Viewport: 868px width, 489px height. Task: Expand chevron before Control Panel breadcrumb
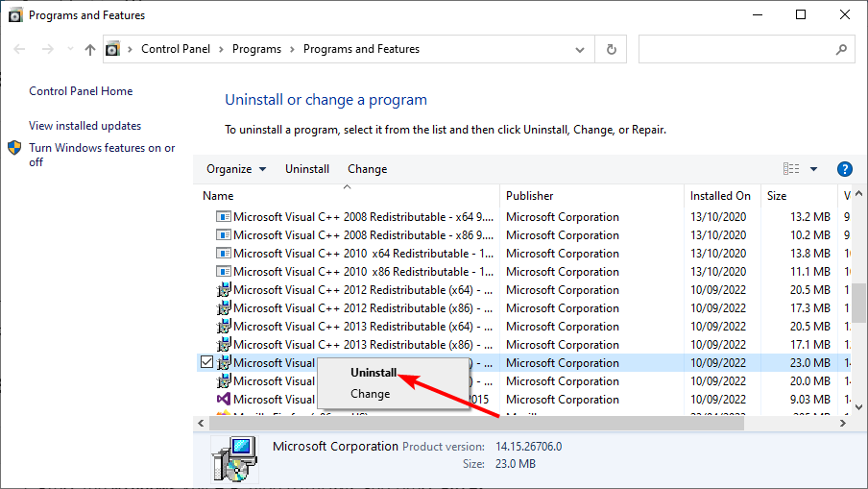(x=130, y=49)
